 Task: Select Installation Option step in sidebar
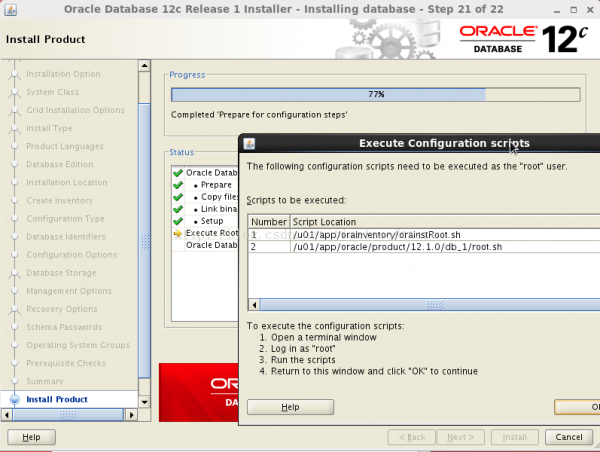64,74
